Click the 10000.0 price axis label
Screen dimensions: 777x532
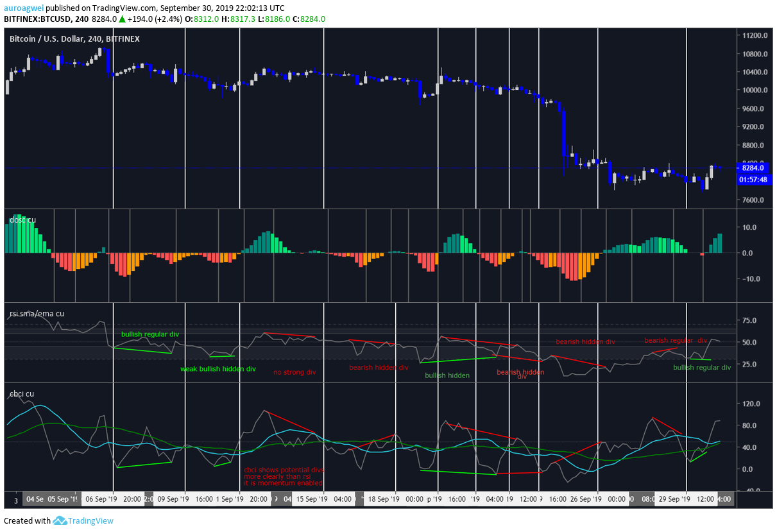(754, 90)
